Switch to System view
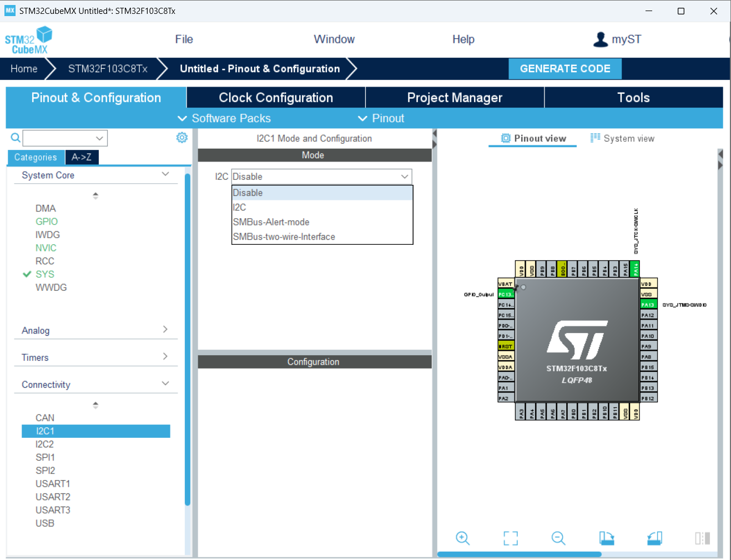731x560 pixels. [622, 138]
